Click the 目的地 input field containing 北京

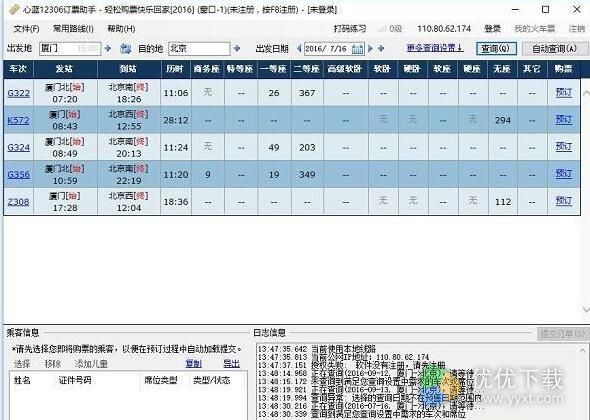(x=199, y=49)
